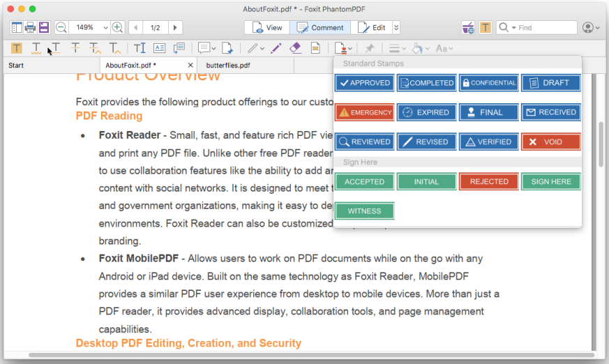Select the Callout tool

click(179, 49)
